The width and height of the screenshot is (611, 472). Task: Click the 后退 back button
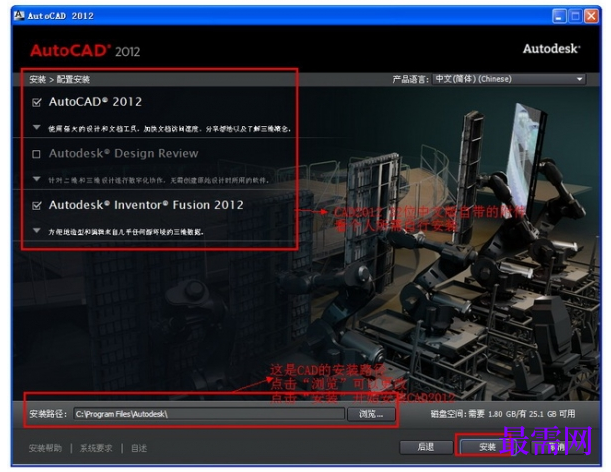coord(426,447)
